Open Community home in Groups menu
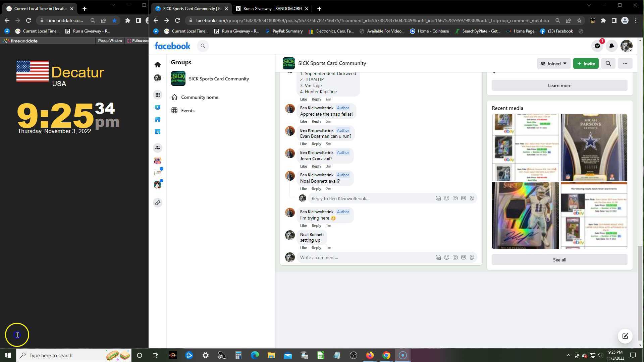The width and height of the screenshot is (644, 362). (200, 97)
